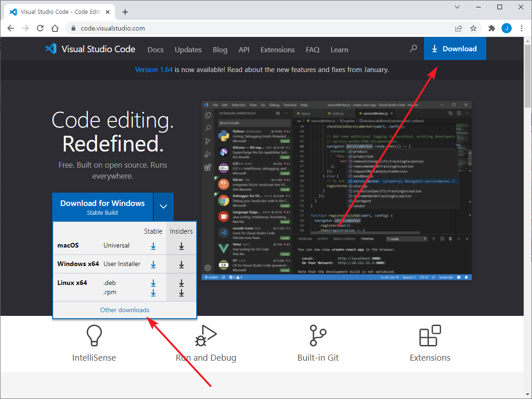This screenshot has height=399, width=532.
Task: Download Linux .rpm Insiders package
Action: 181,292
